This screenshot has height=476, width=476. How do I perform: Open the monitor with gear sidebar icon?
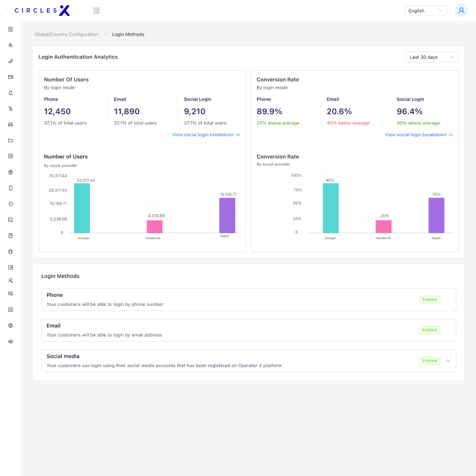coord(11,293)
